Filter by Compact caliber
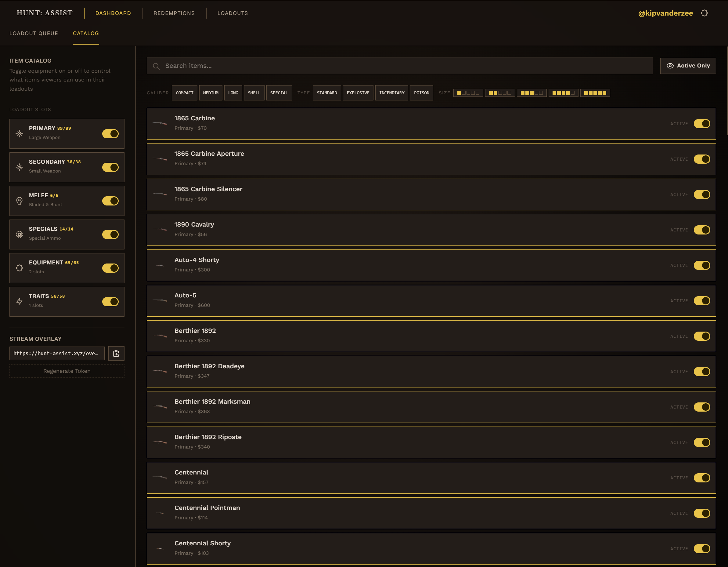 184,93
